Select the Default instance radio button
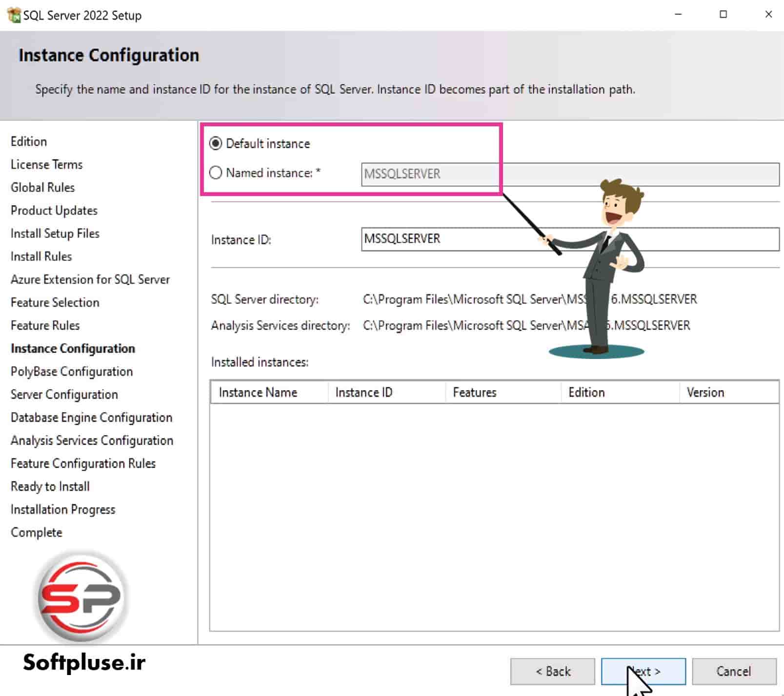 coord(215,143)
